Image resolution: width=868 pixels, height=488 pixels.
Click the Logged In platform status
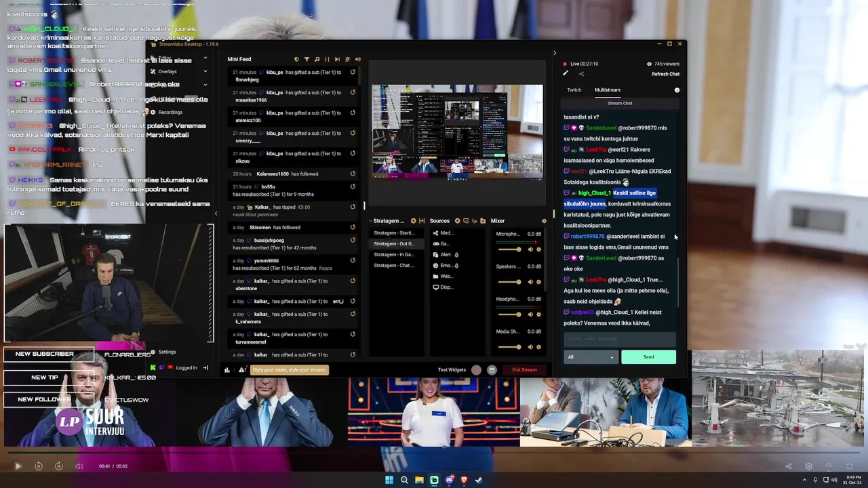186,368
